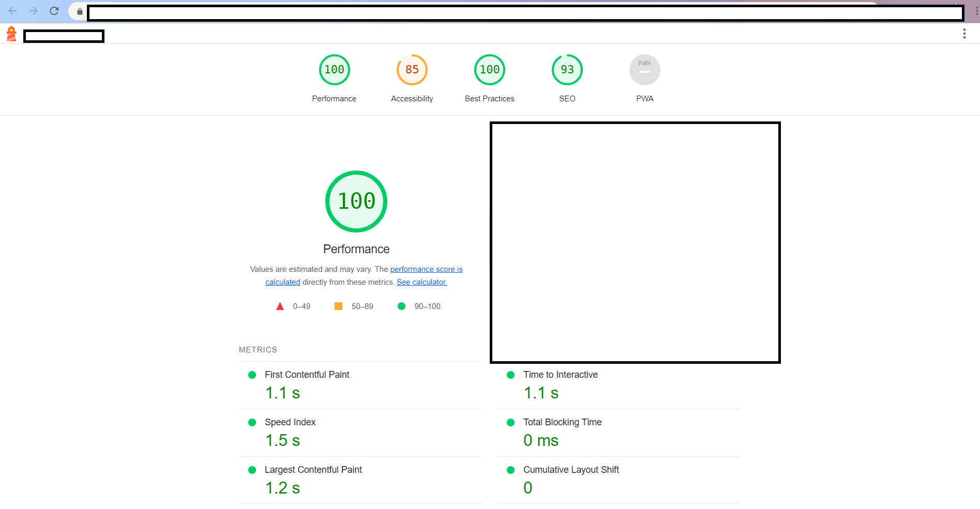Click the large Performance 100 gauge

(x=356, y=202)
